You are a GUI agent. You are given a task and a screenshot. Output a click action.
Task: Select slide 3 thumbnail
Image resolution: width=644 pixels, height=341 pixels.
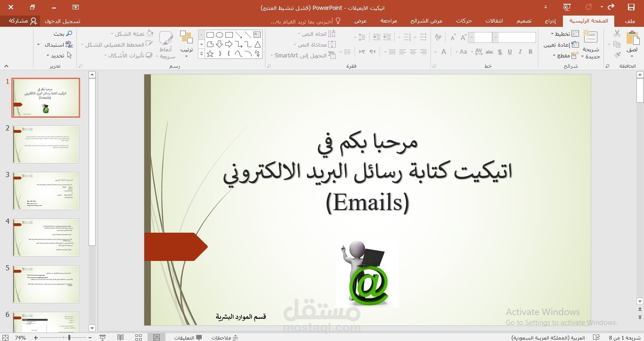click(46, 191)
